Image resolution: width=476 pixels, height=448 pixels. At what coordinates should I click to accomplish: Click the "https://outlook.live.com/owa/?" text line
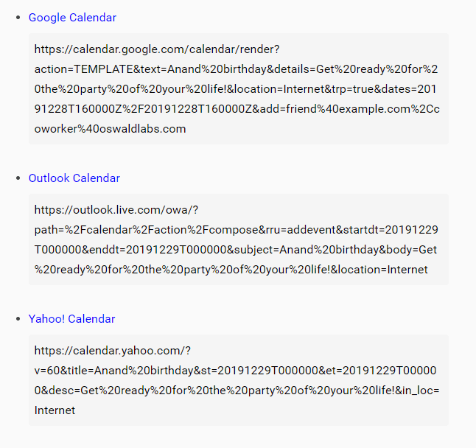[x=117, y=210]
